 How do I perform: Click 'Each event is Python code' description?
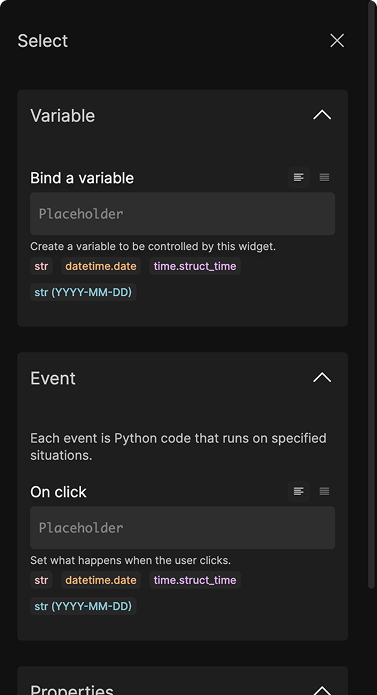coord(178,446)
